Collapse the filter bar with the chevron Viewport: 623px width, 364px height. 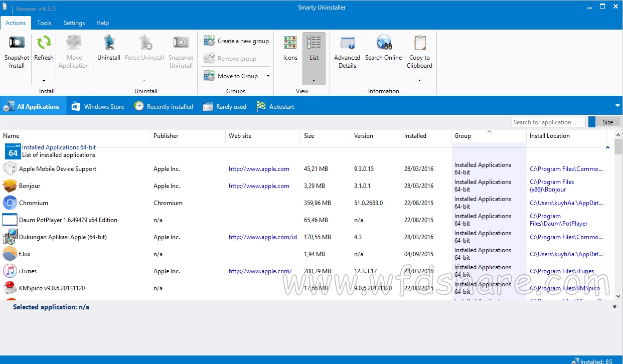coord(617,106)
